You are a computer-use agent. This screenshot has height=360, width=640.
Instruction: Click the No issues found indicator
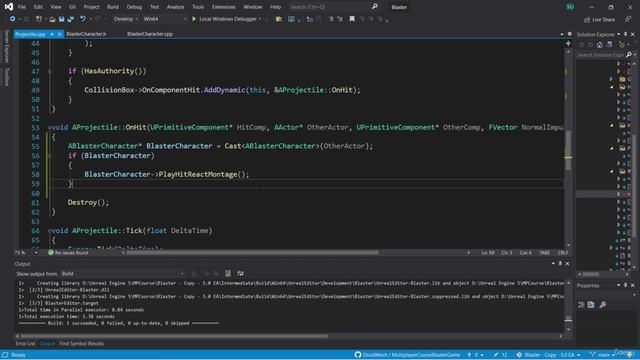pos(68,253)
